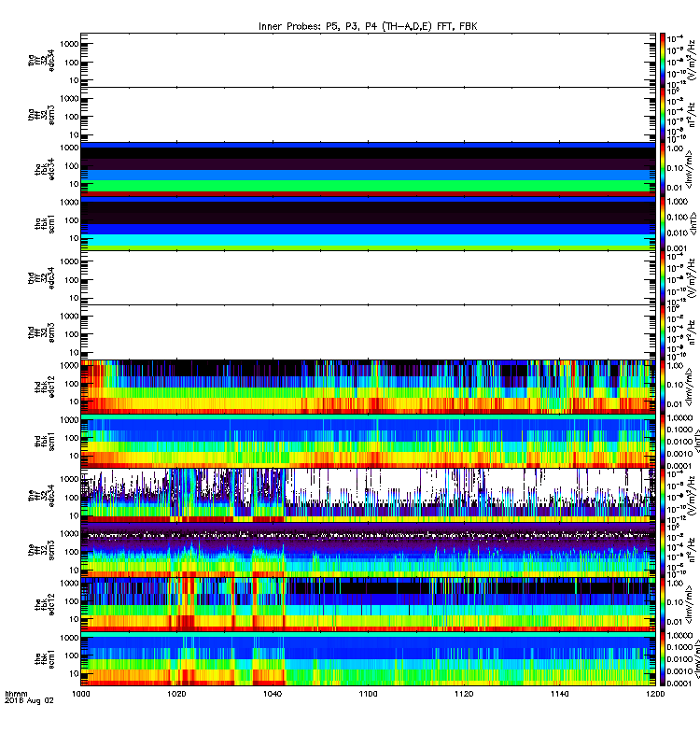The width and height of the screenshot is (700, 747).
Task: Click the color bar beside tha fff scm3 panel
Action: [x=663, y=114]
